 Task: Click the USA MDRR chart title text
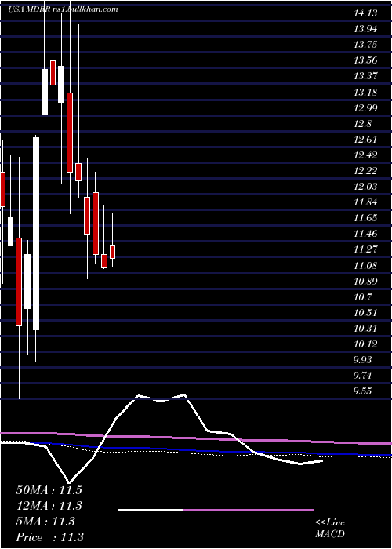tap(62, 9)
